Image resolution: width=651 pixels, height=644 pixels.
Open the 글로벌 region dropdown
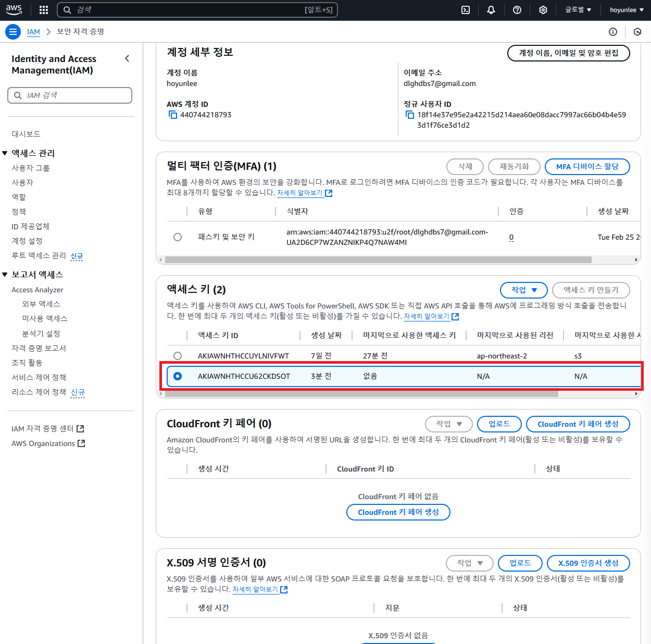click(x=578, y=10)
